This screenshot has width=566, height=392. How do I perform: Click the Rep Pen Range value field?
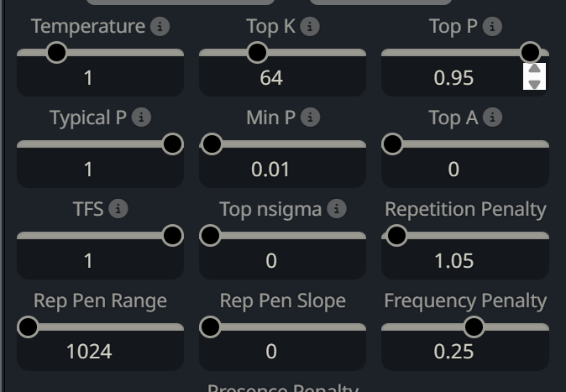[x=88, y=352]
